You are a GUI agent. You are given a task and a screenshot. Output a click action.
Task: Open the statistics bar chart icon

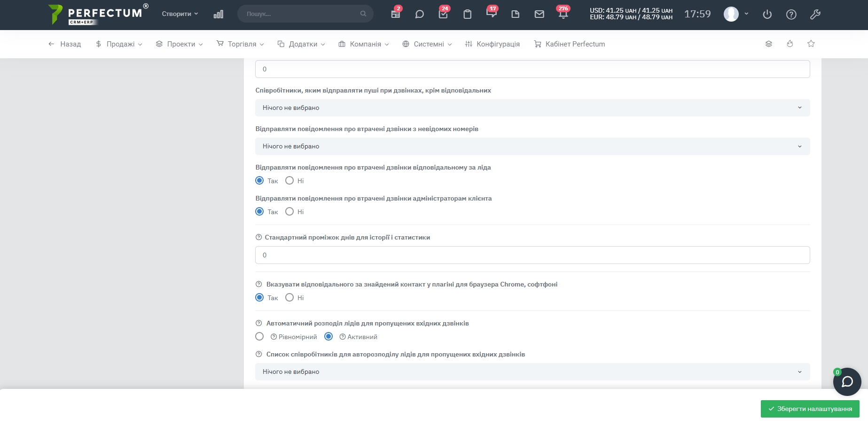[218, 14]
